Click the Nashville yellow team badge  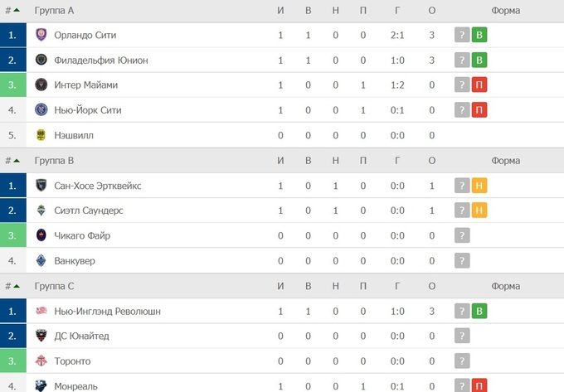[41, 135]
